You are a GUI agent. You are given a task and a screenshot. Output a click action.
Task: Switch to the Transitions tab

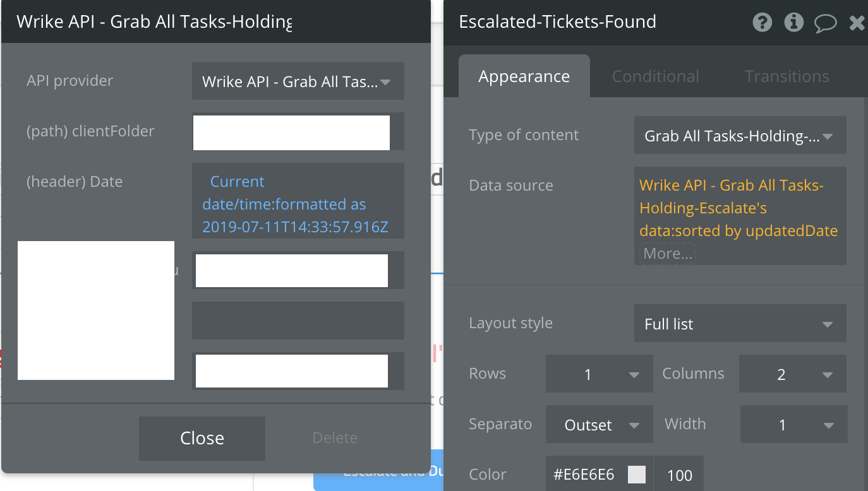coord(787,76)
